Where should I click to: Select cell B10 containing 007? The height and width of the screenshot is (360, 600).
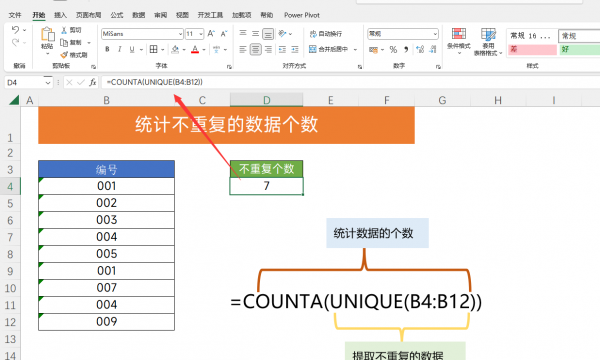[x=106, y=288]
